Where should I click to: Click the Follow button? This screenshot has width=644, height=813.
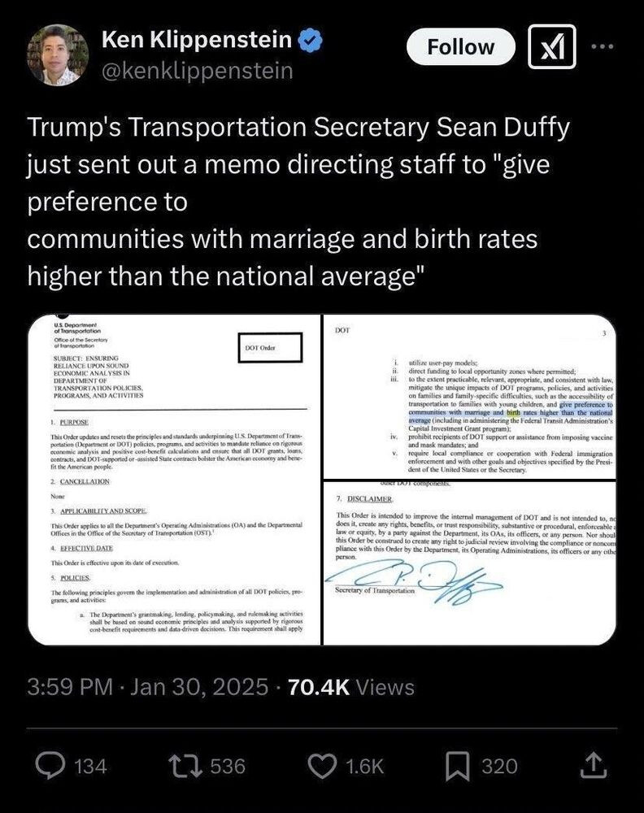460,46
